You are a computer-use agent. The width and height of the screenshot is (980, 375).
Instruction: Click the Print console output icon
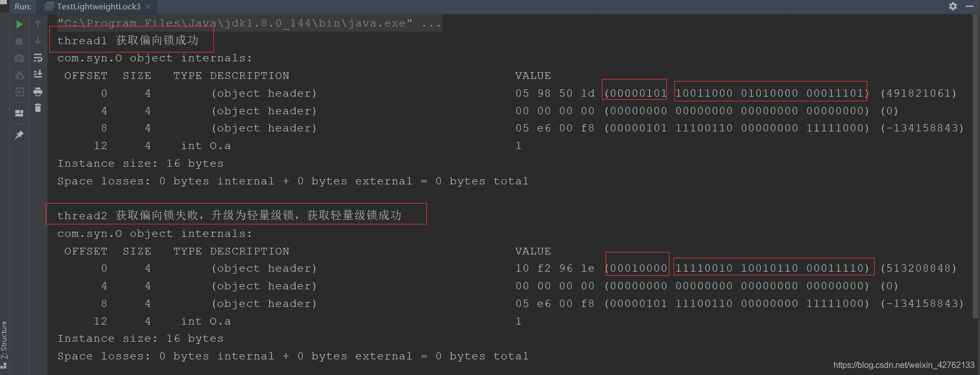coord(38,92)
